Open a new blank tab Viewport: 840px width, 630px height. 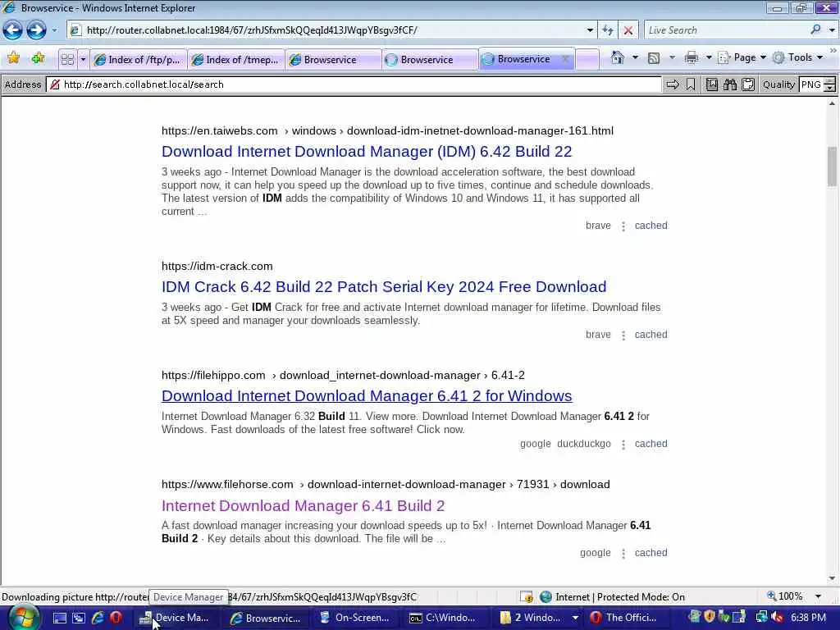point(587,59)
